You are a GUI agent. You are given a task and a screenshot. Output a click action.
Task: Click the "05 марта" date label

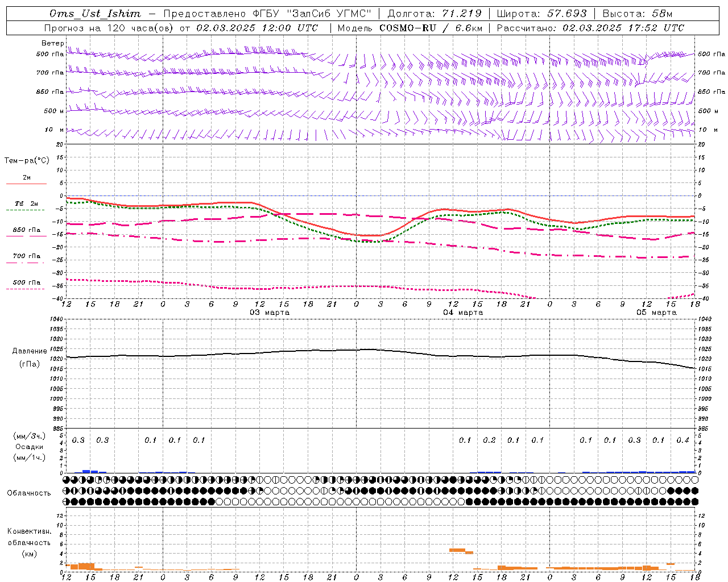coord(656,313)
